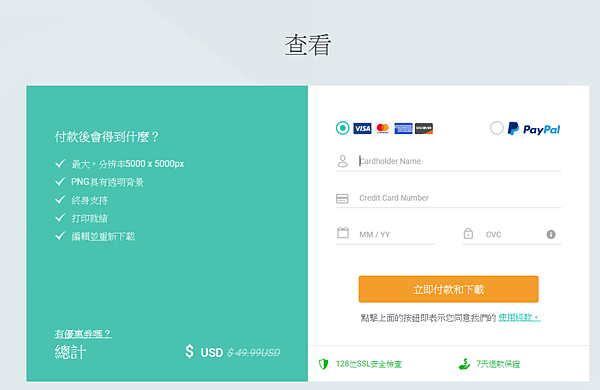Click the dollar sign total icon

(x=189, y=351)
